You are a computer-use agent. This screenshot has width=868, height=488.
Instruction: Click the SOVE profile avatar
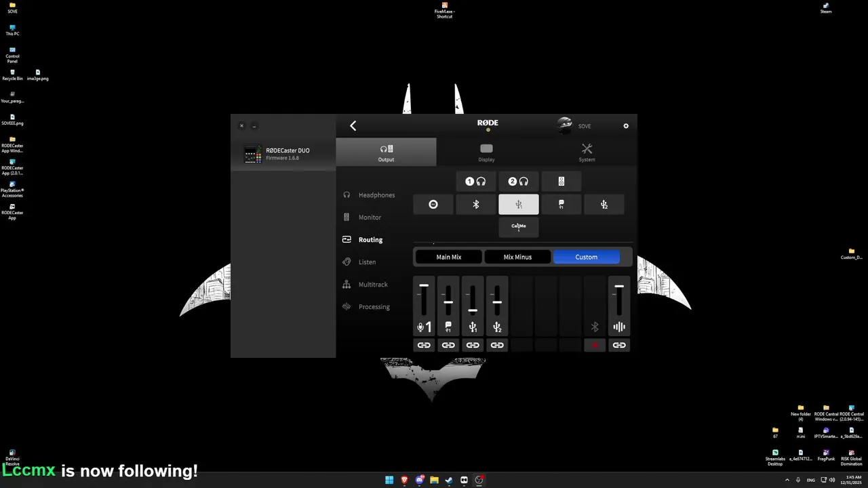(565, 125)
